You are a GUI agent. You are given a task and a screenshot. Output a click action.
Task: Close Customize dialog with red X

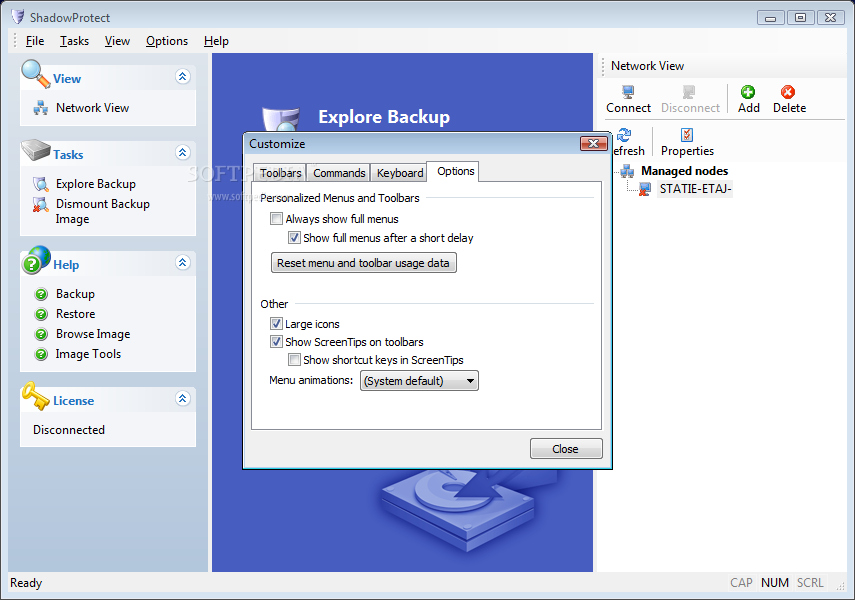click(593, 143)
